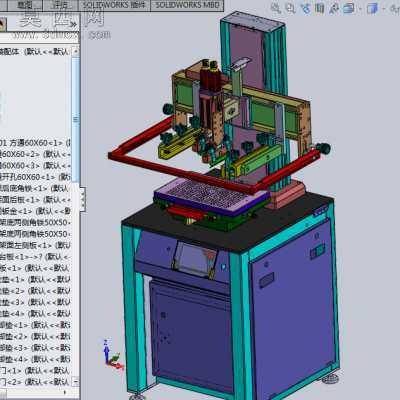400x400 pixels.
Task: Click the feature tree scroll-up arrow
Action: coord(76,52)
